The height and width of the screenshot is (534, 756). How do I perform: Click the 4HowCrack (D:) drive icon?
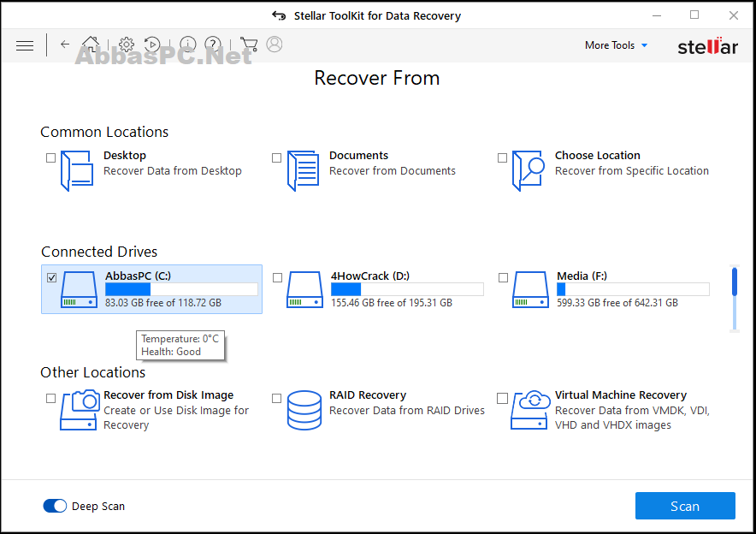304,289
